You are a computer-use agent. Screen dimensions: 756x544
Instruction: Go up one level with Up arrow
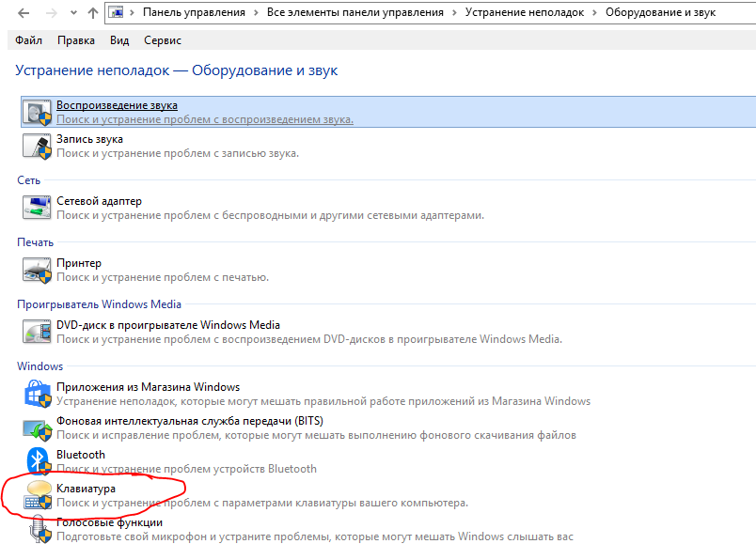point(93,13)
